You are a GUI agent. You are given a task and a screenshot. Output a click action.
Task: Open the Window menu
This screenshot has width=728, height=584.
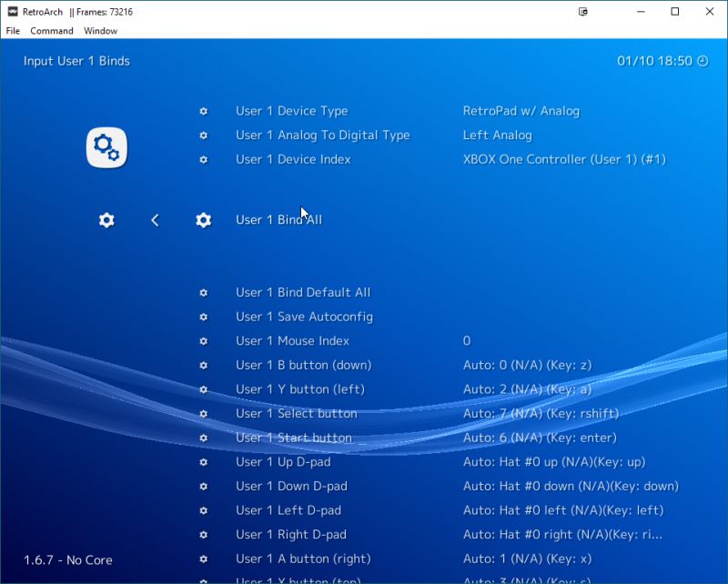[100, 30]
